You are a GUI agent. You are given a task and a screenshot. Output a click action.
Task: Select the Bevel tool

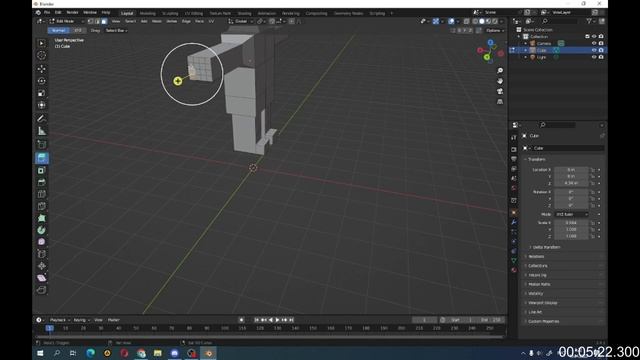click(x=42, y=182)
